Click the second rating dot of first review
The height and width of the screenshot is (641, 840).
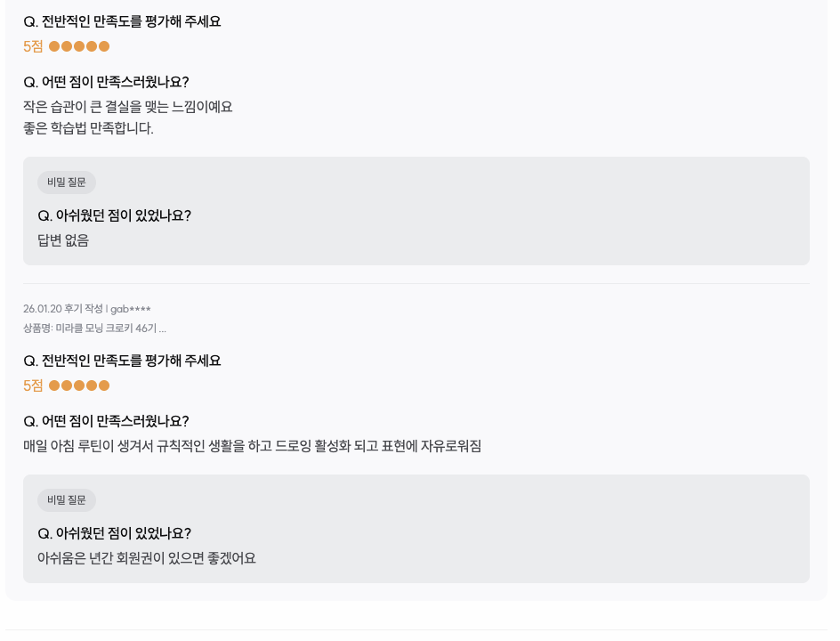[x=67, y=46]
